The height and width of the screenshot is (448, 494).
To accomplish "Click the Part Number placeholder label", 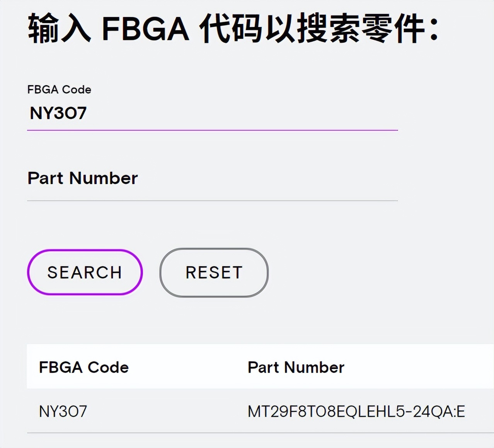I will [x=83, y=178].
